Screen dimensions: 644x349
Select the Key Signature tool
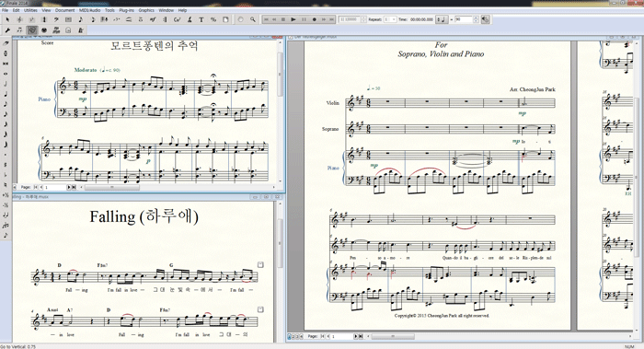(x=31, y=19)
